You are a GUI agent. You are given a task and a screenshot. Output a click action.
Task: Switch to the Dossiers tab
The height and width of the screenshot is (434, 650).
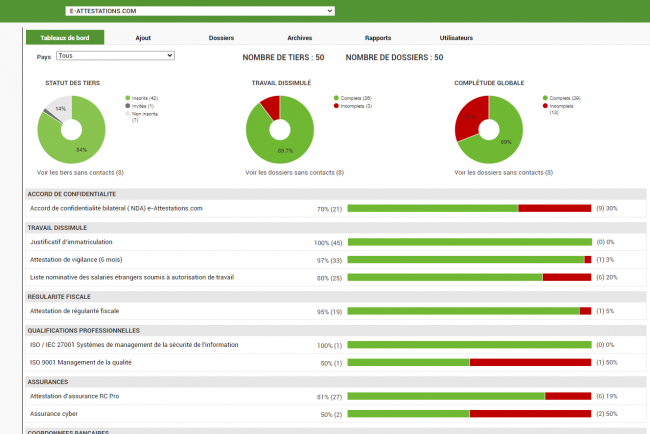(221, 37)
